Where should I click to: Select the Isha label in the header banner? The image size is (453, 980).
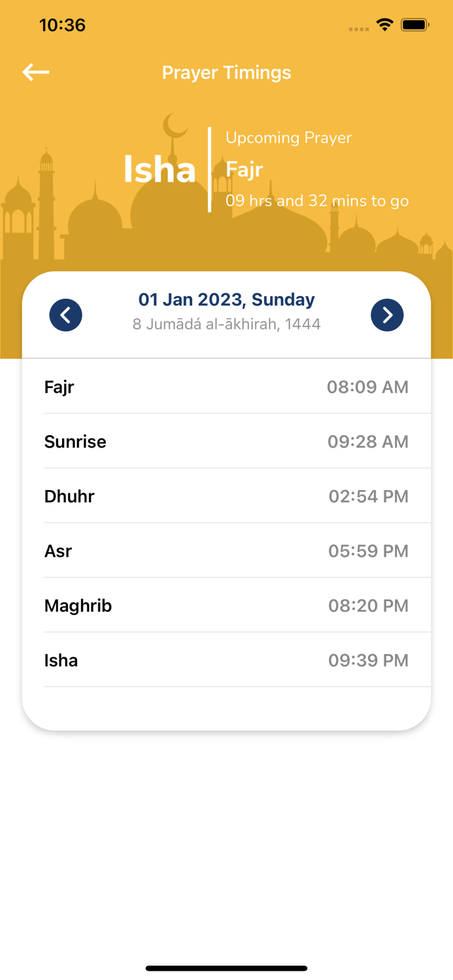click(159, 169)
